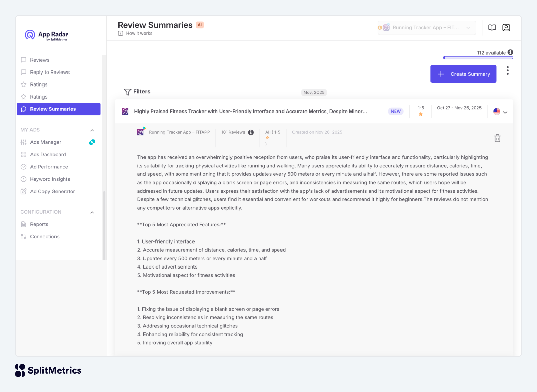Go to Reply to Reviews
Viewport: 537px width, 392px height.
[x=50, y=72]
